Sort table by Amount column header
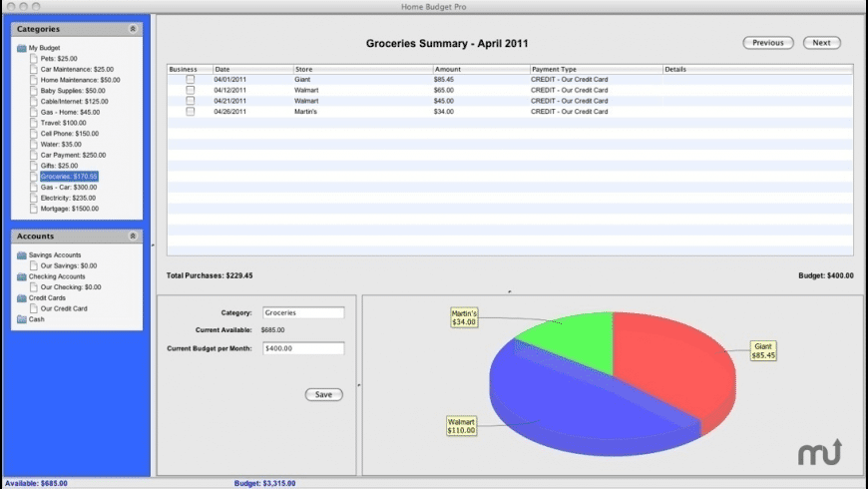Viewport: 868px width, 489px height. click(x=480, y=69)
